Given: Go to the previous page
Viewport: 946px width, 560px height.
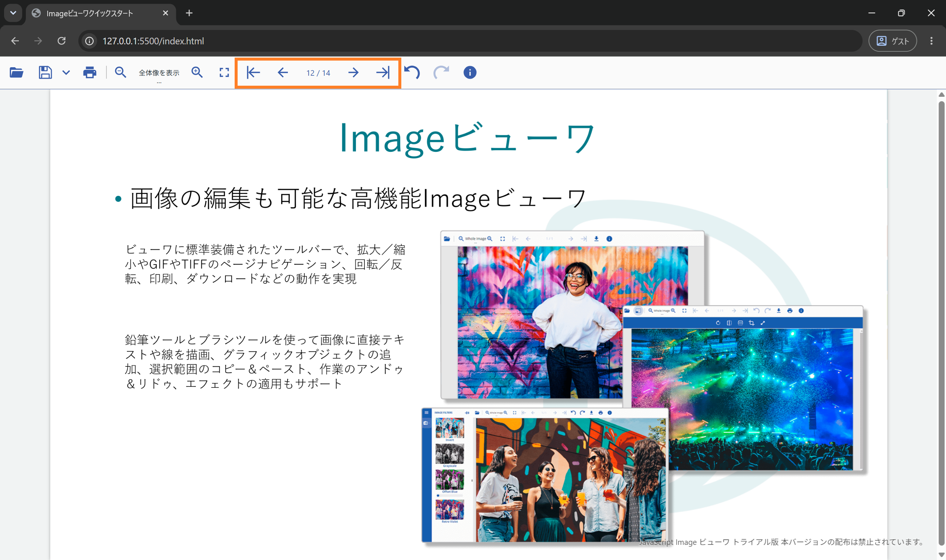Looking at the screenshot, I should (x=283, y=72).
